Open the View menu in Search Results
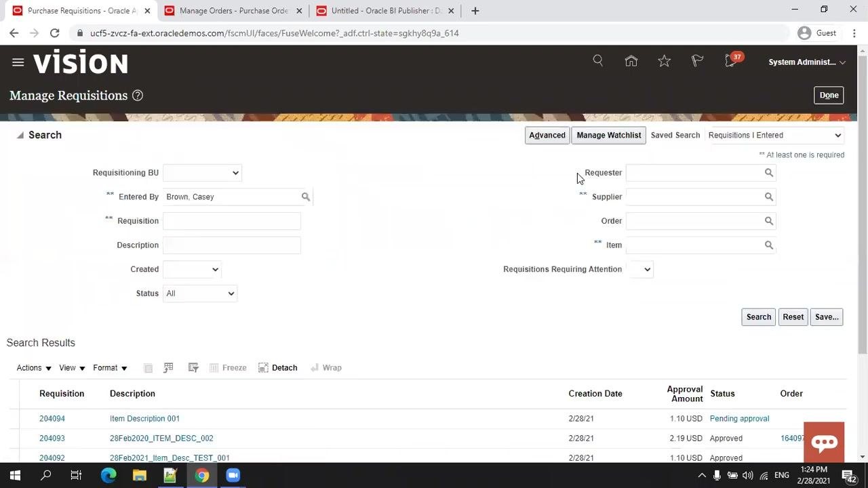 (x=72, y=367)
